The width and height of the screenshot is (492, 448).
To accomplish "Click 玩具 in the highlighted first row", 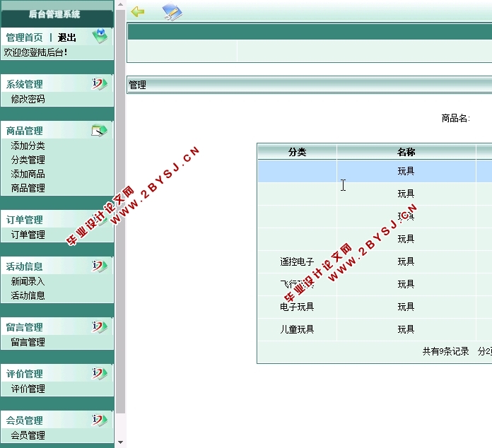I will click(x=406, y=171).
